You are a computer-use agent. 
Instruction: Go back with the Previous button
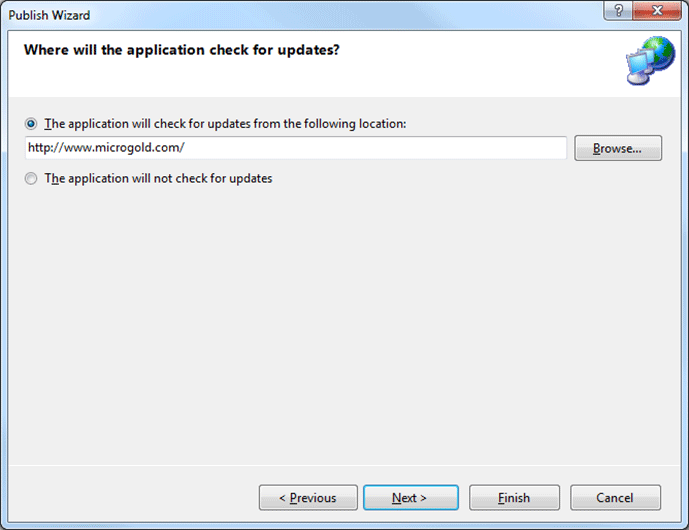tap(307, 497)
